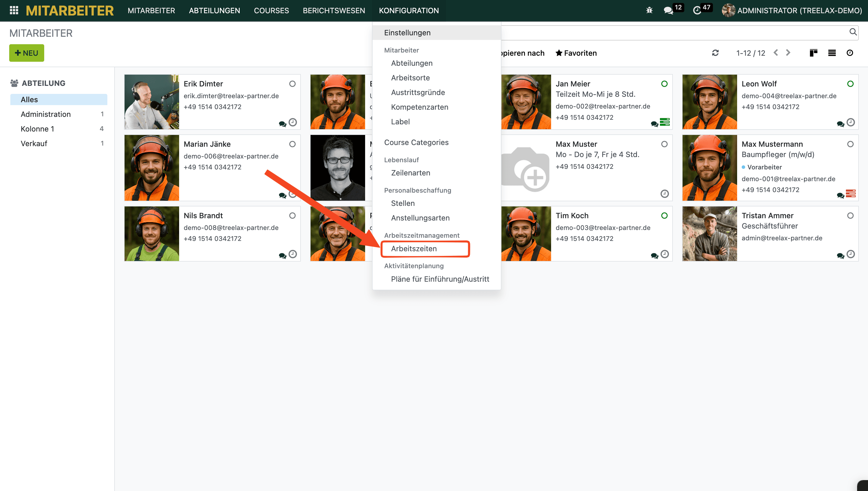
Task: Toggle Leon Wolf's green status circle
Action: tap(850, 84)
